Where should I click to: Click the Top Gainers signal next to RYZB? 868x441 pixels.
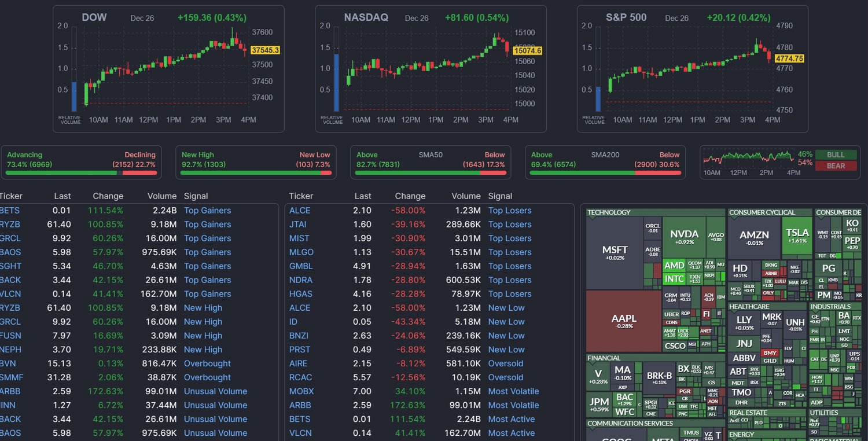pos(207,224)
